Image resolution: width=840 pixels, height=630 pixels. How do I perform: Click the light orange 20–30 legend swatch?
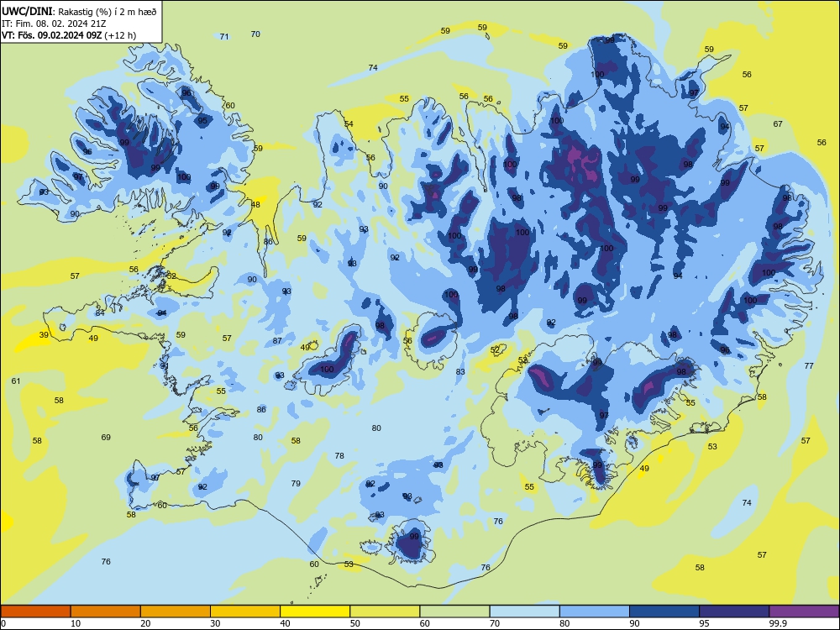point(176,612)
